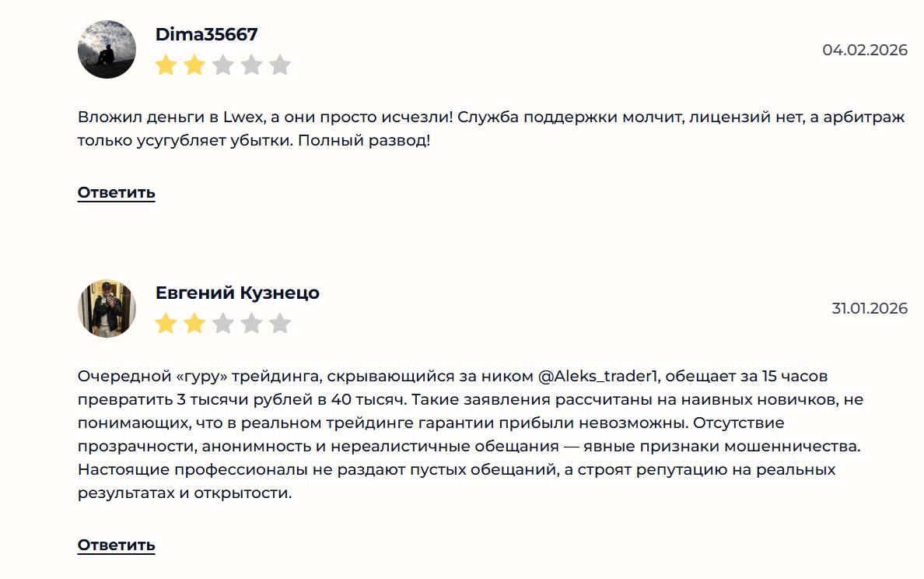Click the Евгений Кузнецо username
924x579 pixels.
tap(237, 293)
